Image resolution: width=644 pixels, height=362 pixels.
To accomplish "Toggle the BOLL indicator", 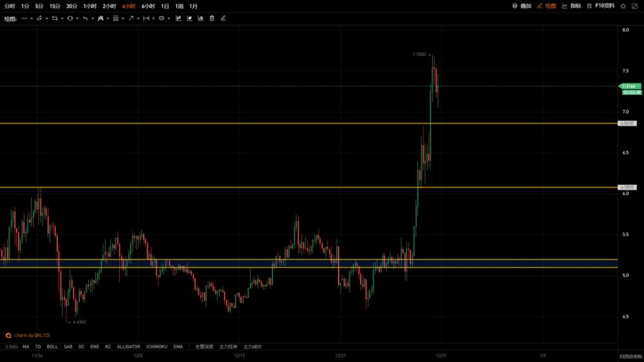I will [x=52, y=347].
